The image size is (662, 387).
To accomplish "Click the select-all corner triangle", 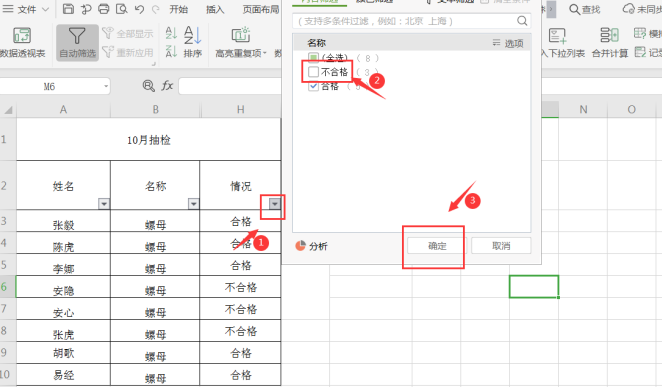I will tap(8, 110).
